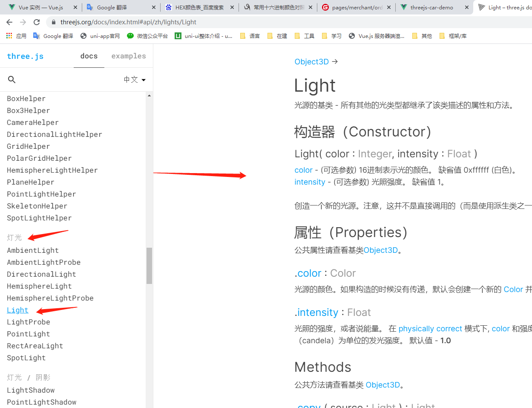The width and height of the screenshot is (532, 408).
Task: Click the three.js logo
Action: (x=25, y=56)
